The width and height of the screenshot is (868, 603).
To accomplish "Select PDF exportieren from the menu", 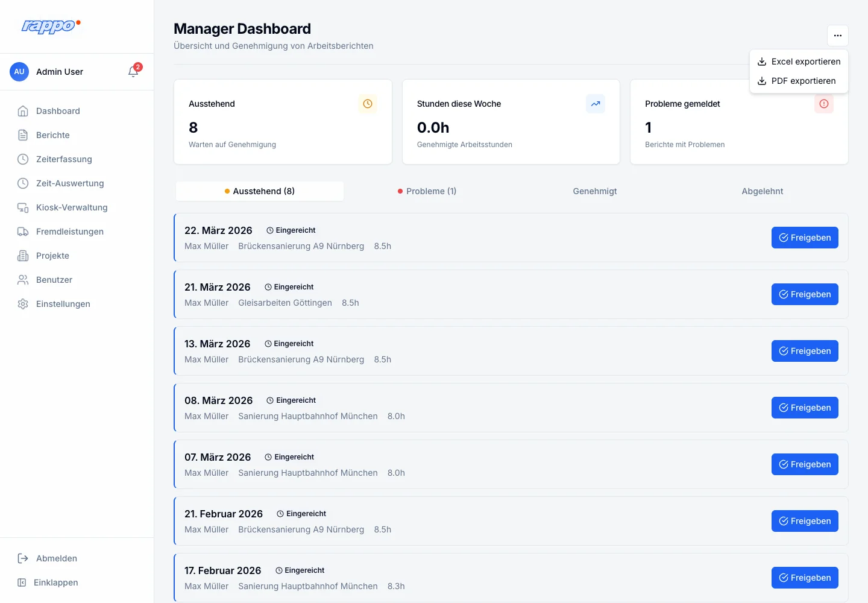I will point(799,81).
